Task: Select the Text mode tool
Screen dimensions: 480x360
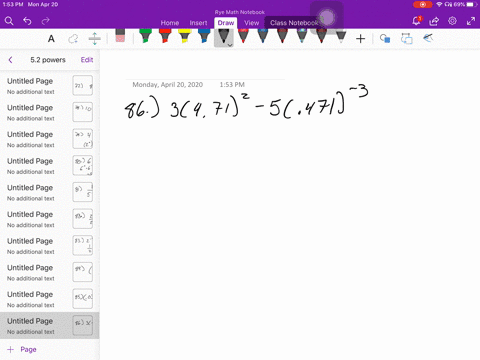Action: click(51, 39)
